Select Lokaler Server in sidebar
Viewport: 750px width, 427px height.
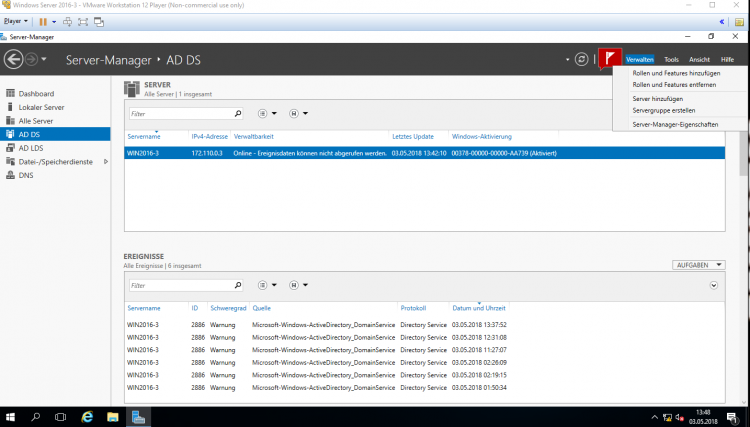click(41, 107)
